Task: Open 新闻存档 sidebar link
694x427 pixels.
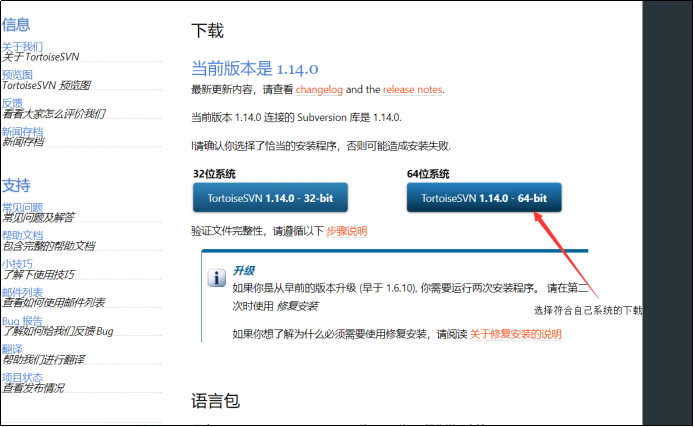Action: coord(22,131)
